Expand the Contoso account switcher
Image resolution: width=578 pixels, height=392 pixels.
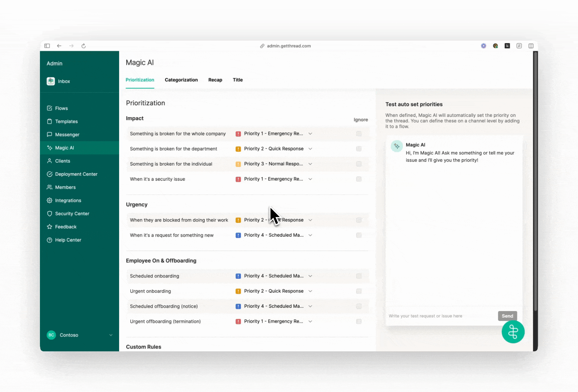(111, 335)
